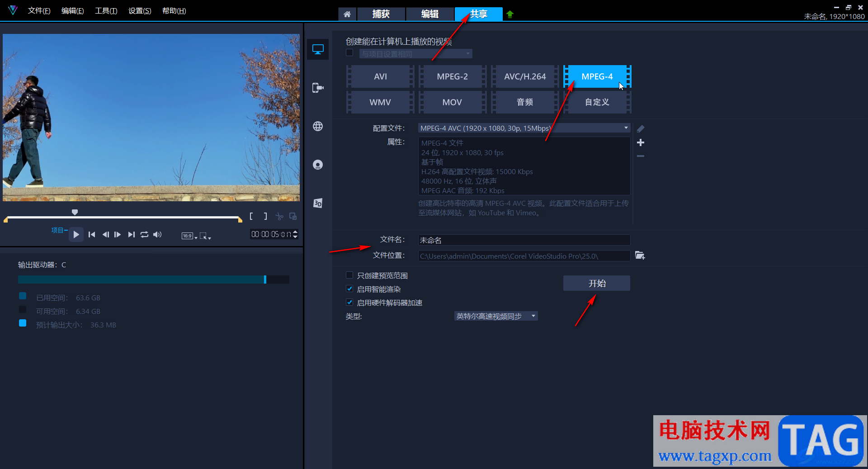This screenshot has width=868, height=469.
Task: Choose the MPEG-4 format button
Action: pos(597,76)
